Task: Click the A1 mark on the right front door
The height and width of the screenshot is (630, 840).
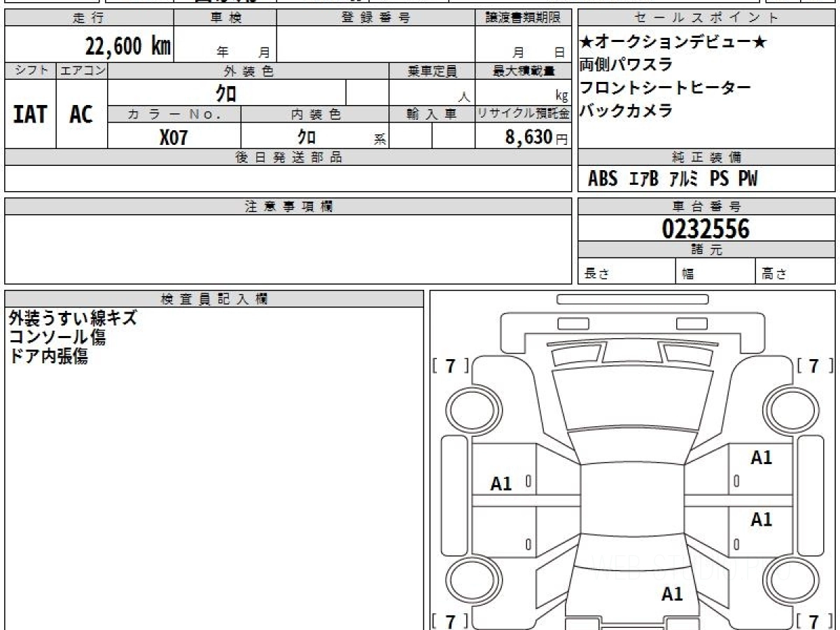Action: pos(762,458)
